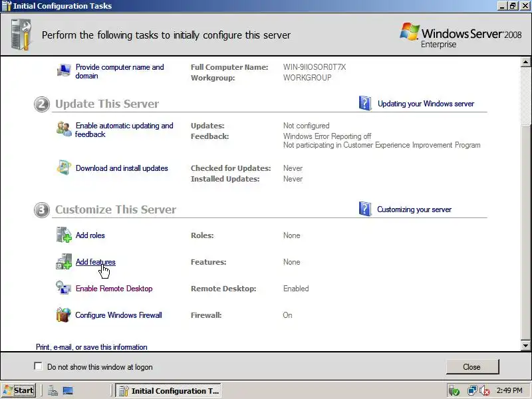
Task: Tick Do not show this window at logon
Action: pyautogui.click(x=39, y=366)
